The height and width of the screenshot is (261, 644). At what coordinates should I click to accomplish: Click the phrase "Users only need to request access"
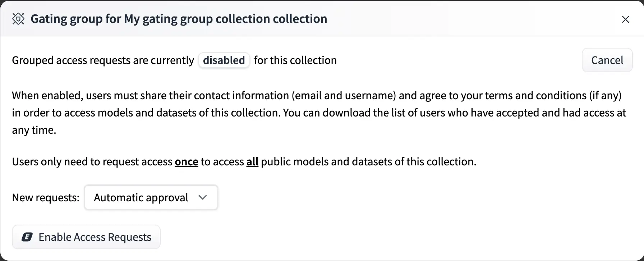tap(92, 162)
